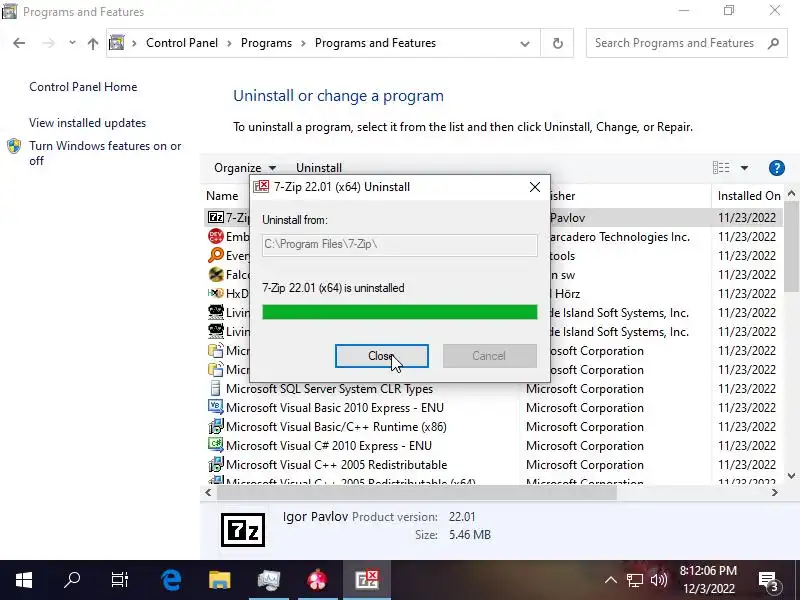This screenshot has width=800, height=600.
Task: Click the 7-Zip uninstaller taskbar icon
Action: pos(367,580)
